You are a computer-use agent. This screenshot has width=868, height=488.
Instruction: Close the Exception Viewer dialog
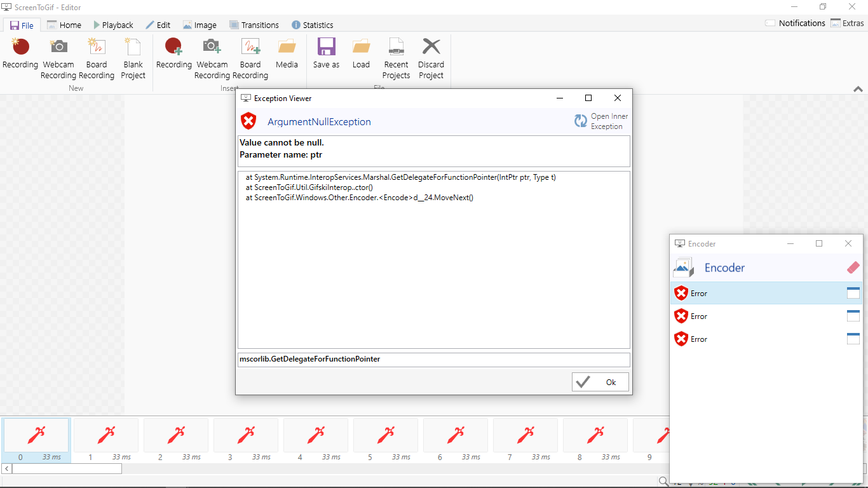click(x=618, y=98)
